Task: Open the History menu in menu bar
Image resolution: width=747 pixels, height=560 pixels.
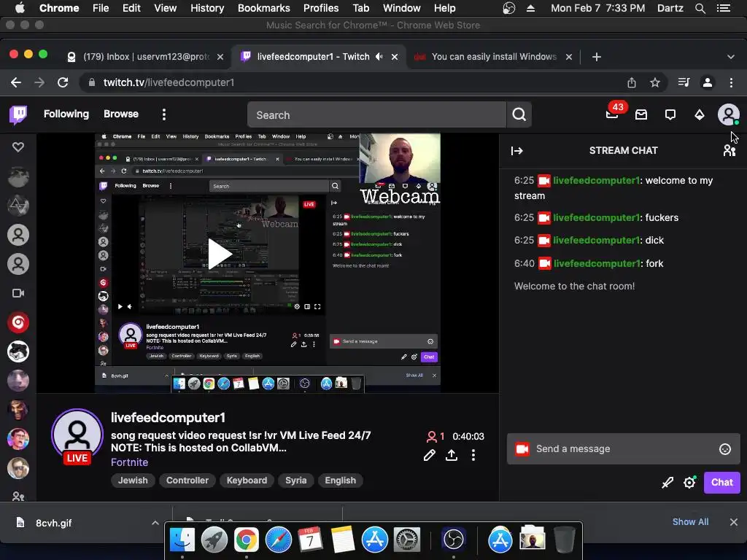Action: coord(207,8)
